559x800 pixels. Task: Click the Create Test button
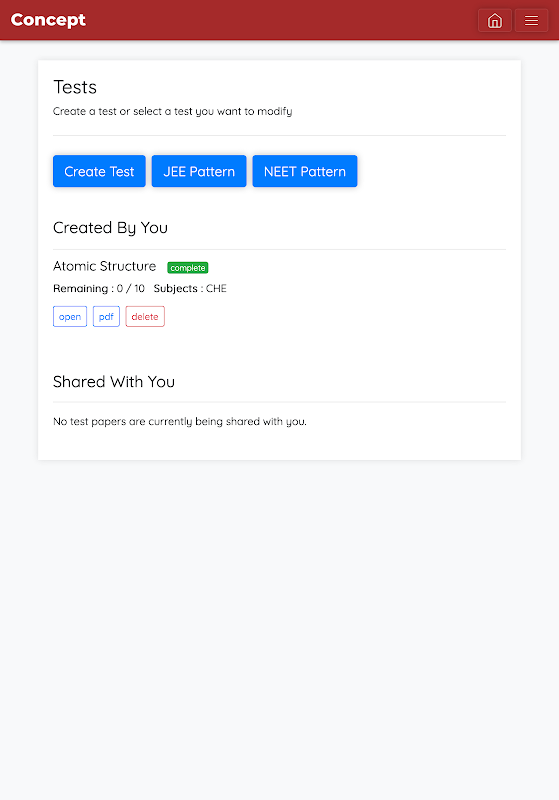[99, 171]
